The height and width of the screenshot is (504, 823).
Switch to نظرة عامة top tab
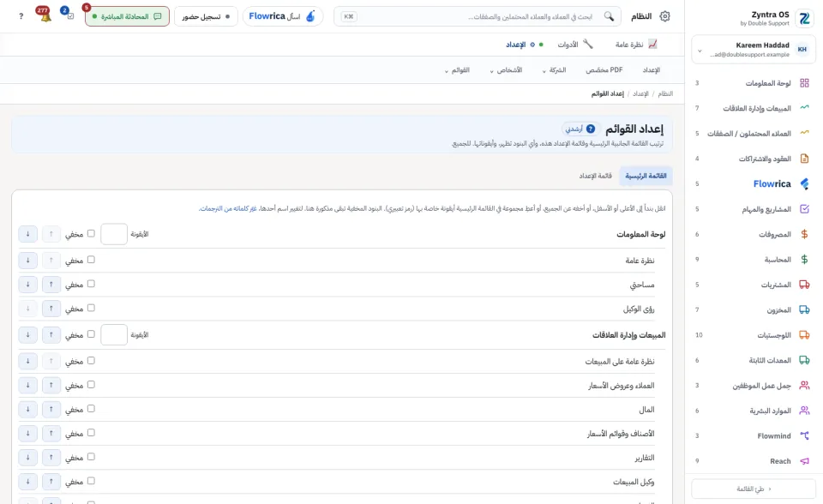(635, 45)
